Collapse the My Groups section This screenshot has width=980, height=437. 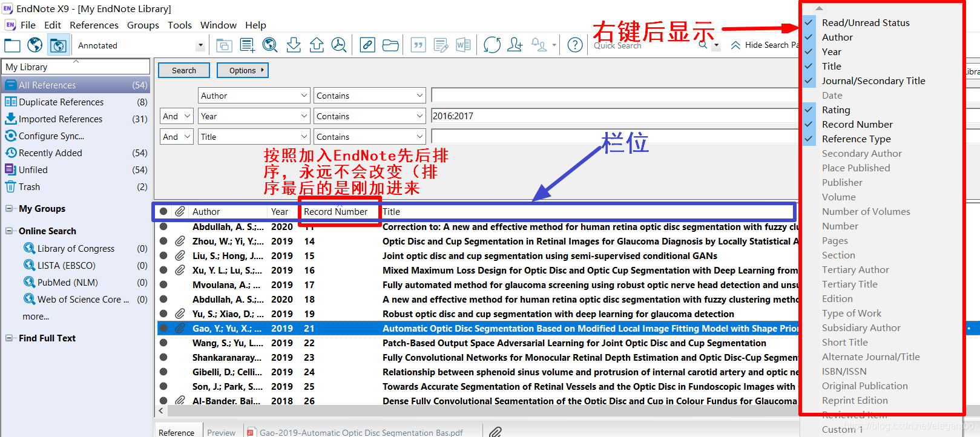pos(9,209)
